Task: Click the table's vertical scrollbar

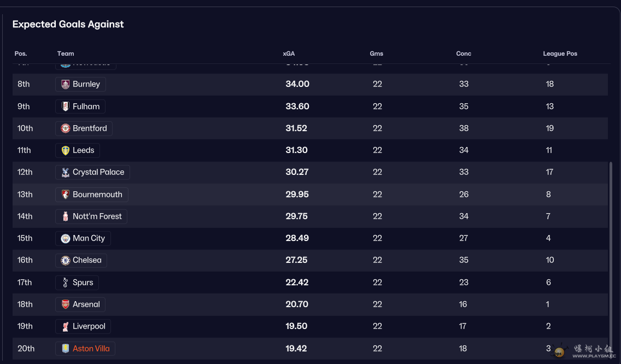Action: coord(611,251)
